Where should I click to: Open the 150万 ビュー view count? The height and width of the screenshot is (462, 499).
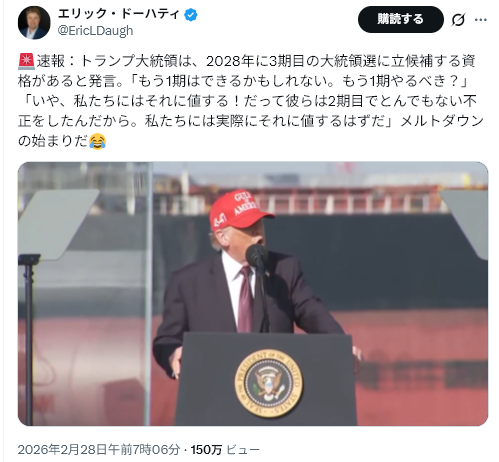(x=225, y=450)
